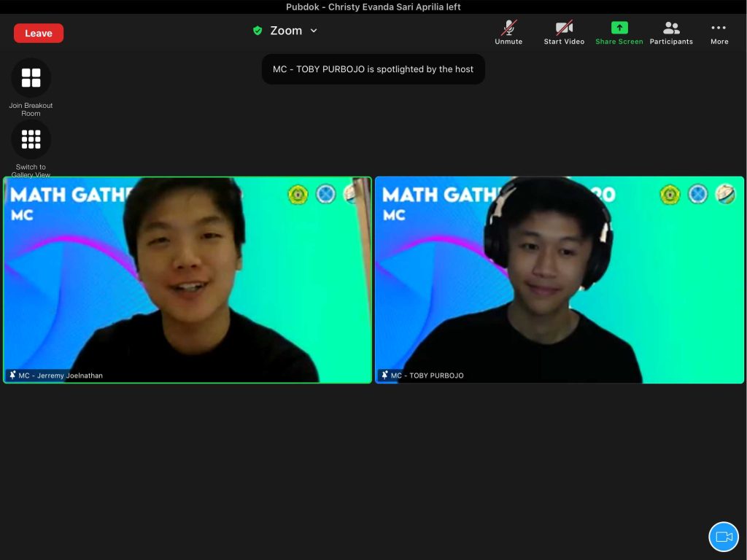Click the 'Christy Evanda Sari Aprilia left' banner
Screen dimensions: 747x560
pyautogui.click(x=373, y=7)
